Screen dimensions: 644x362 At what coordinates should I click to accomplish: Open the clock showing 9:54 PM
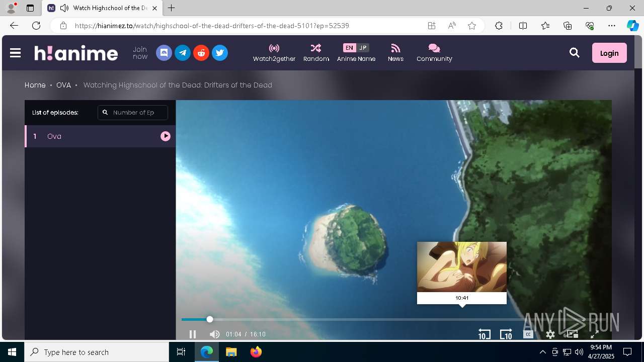[601, 352]
